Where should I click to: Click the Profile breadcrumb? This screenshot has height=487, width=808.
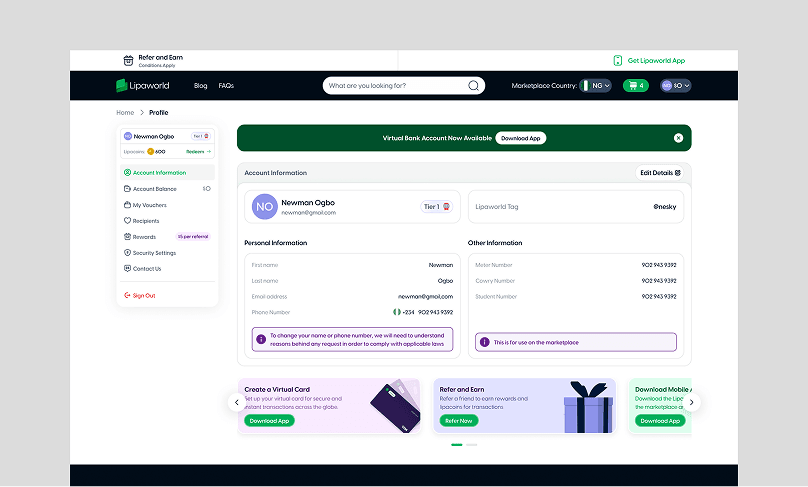pyautogui.click(x=159, y=112)
